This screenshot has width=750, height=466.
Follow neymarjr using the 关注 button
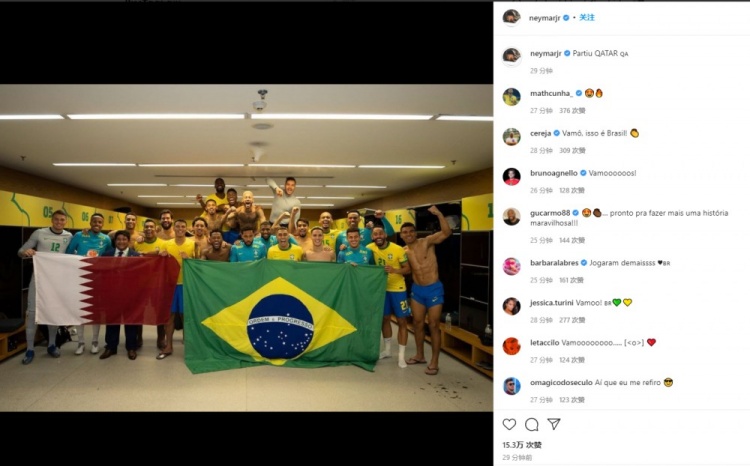point(587,18)
